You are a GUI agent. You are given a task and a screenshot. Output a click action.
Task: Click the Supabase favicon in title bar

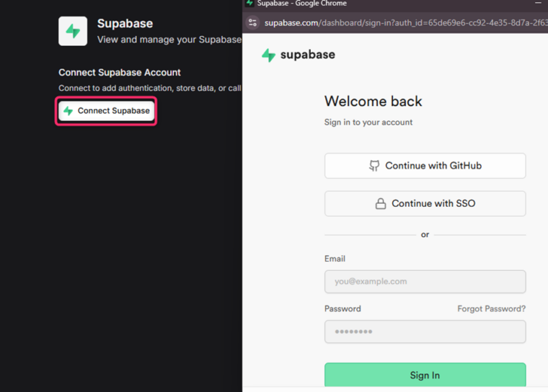249,3
